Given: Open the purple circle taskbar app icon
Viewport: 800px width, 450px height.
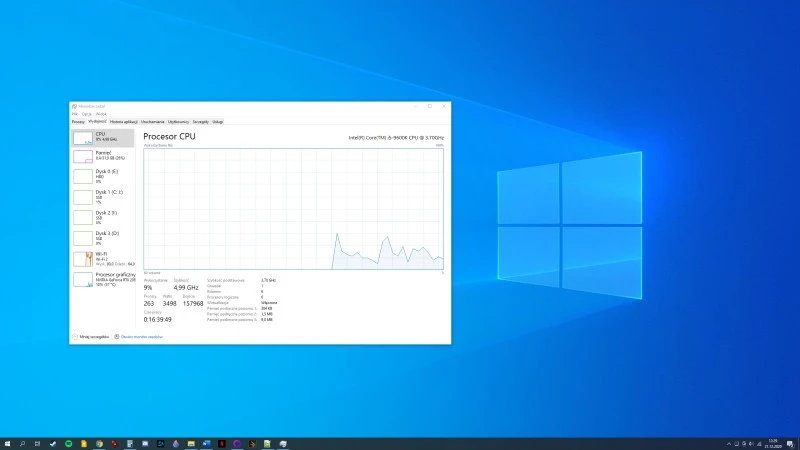Looking at the screenshot, I should (x=237, y=444).
